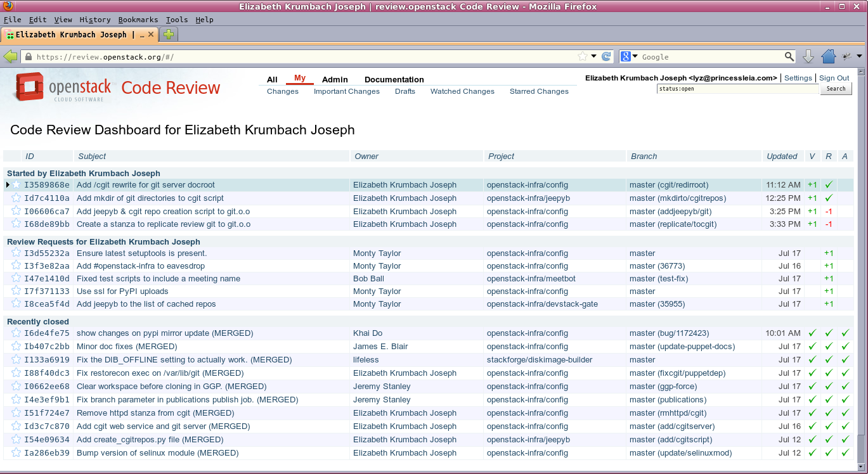868x474 pixels.
Task: Click the status:open search field
Action: click(737, 89)
